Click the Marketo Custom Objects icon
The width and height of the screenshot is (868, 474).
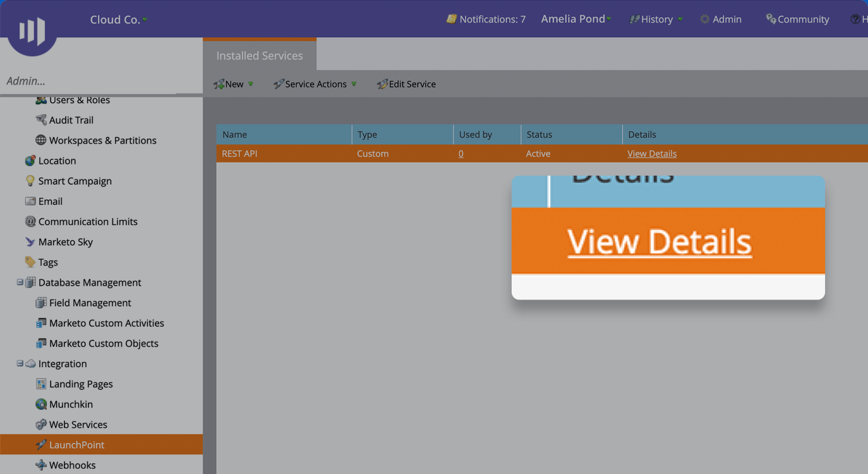[41, 343]
